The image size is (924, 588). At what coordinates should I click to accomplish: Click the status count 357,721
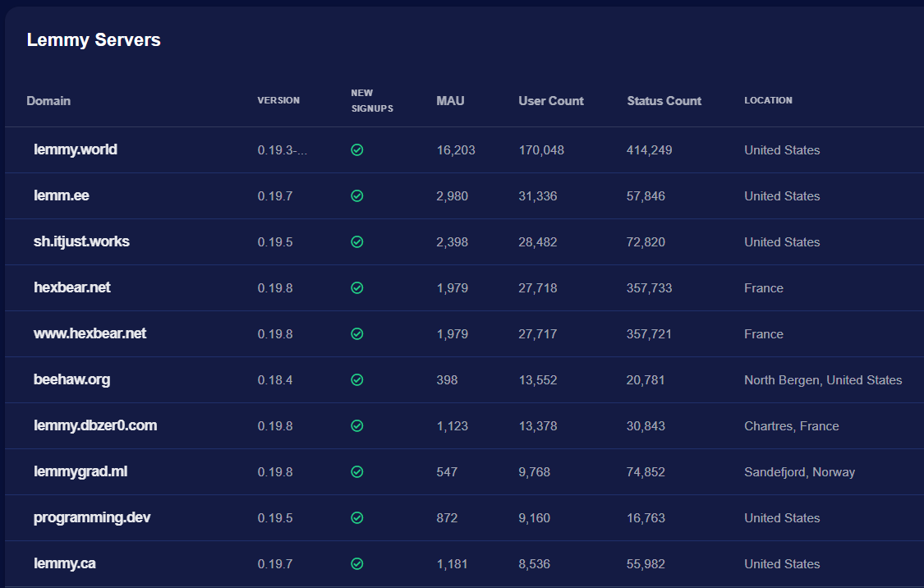pyautogui.click(x=649, y=334)
